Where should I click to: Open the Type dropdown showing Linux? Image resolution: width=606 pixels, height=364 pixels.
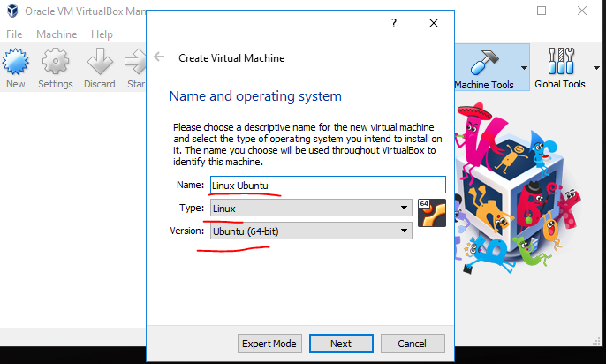click(311, 209)
